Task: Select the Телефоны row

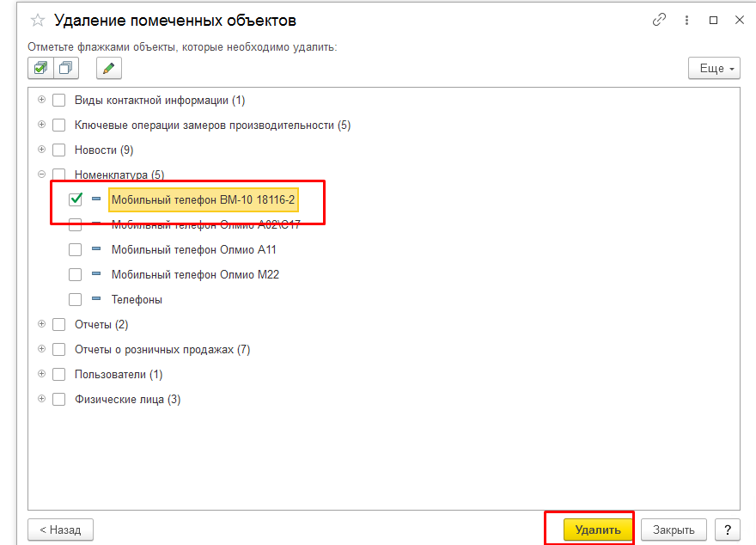Action: point(137,299)
